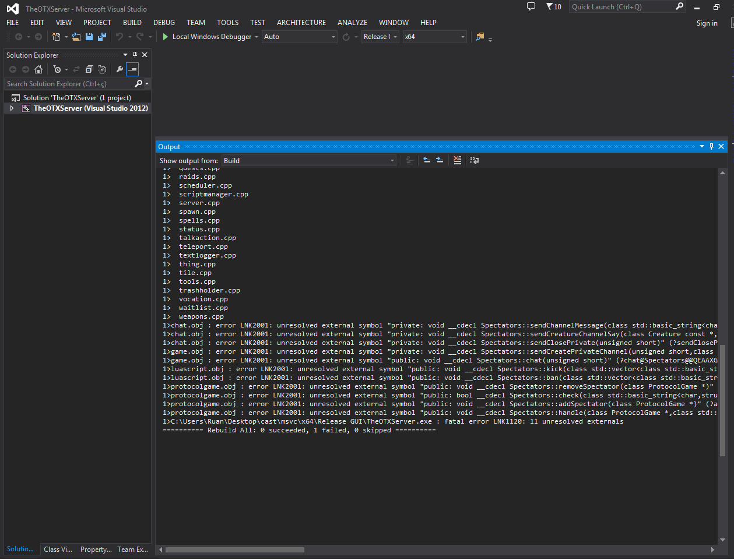
Task: Click the Save All toolbar icon
Action: pyautogui.click(x=102, y=37)
